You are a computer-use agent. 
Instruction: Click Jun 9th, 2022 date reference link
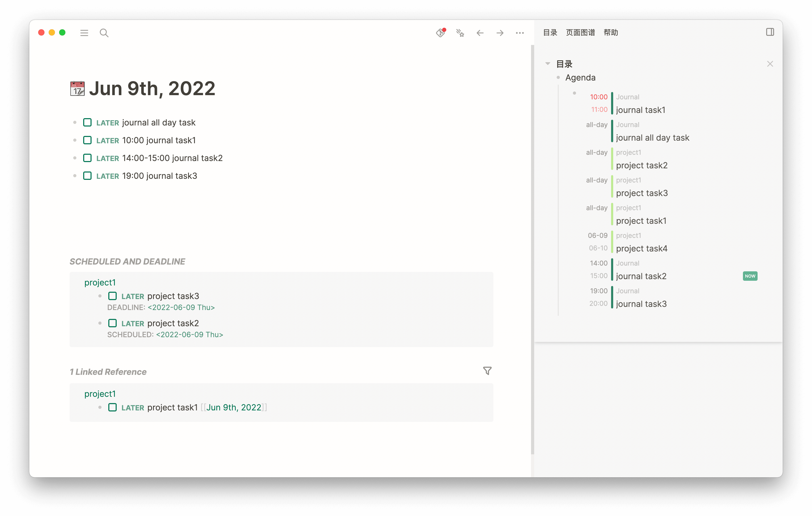(x=233, y=407)
